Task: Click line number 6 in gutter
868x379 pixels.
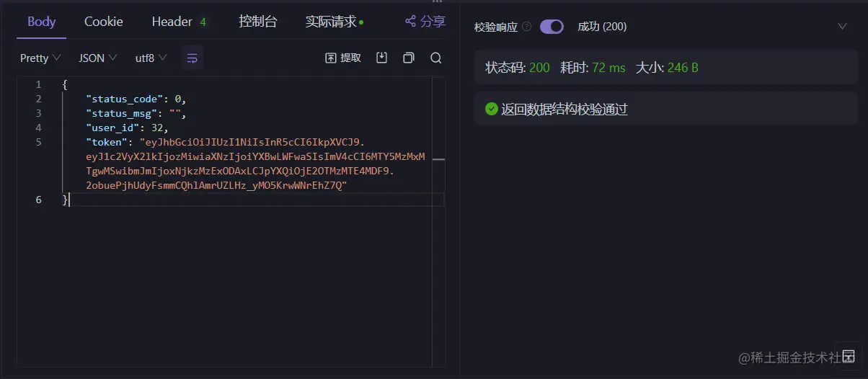Action: point(39,200)
